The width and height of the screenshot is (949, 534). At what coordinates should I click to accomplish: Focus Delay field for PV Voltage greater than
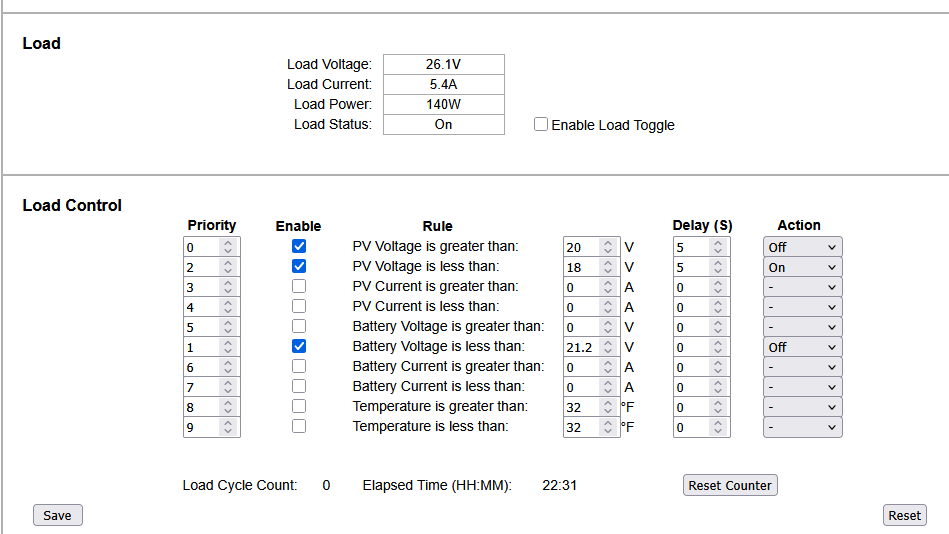[x=701, y=247]
